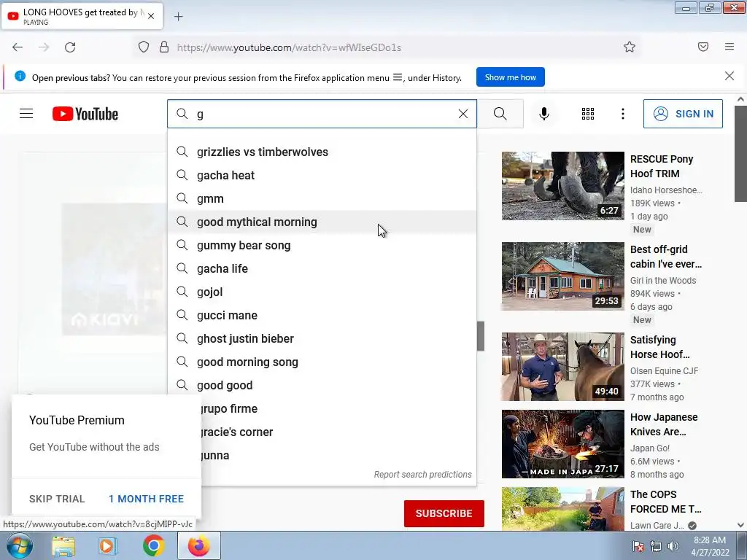Image resolution: width=747 pixels, height=560 pixels.
Task: Click the search icon beside 'gacha heat'
Action: (x=182, y=175)
